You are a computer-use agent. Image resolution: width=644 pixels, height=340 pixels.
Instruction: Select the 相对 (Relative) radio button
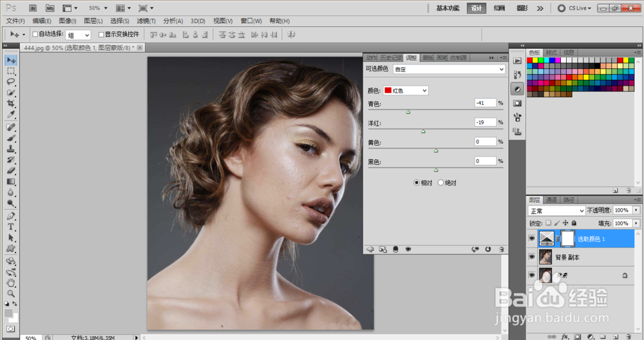tap(417, 182)
